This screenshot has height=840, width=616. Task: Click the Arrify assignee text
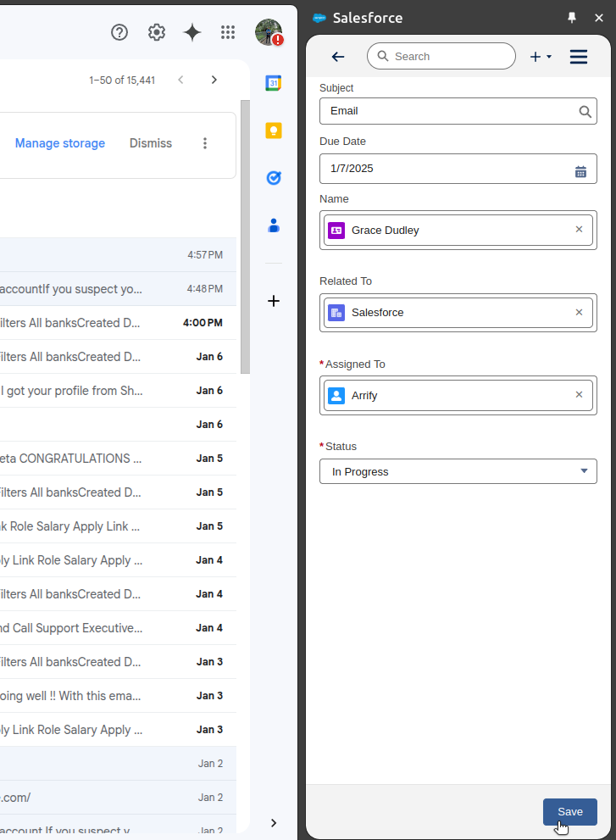364,396
